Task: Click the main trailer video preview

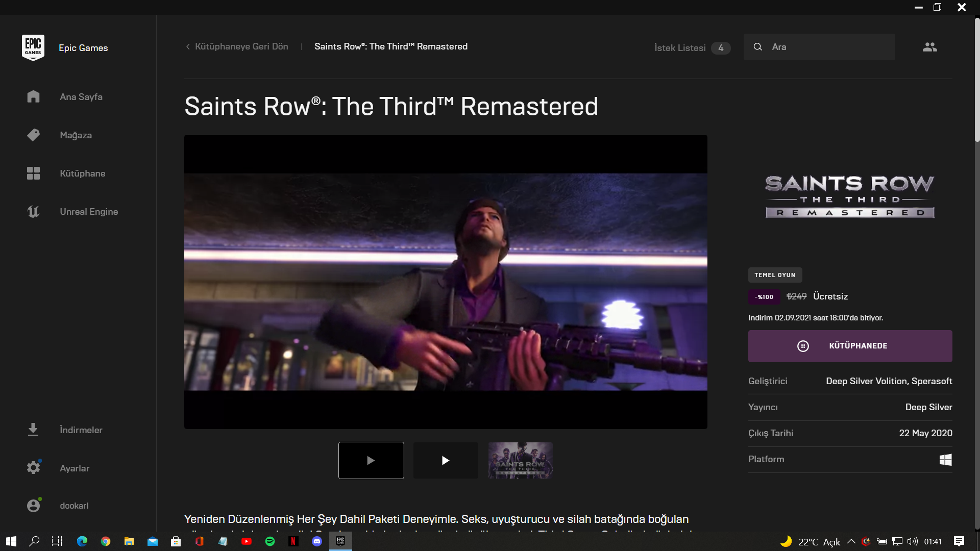Action: tap(446, 282)
